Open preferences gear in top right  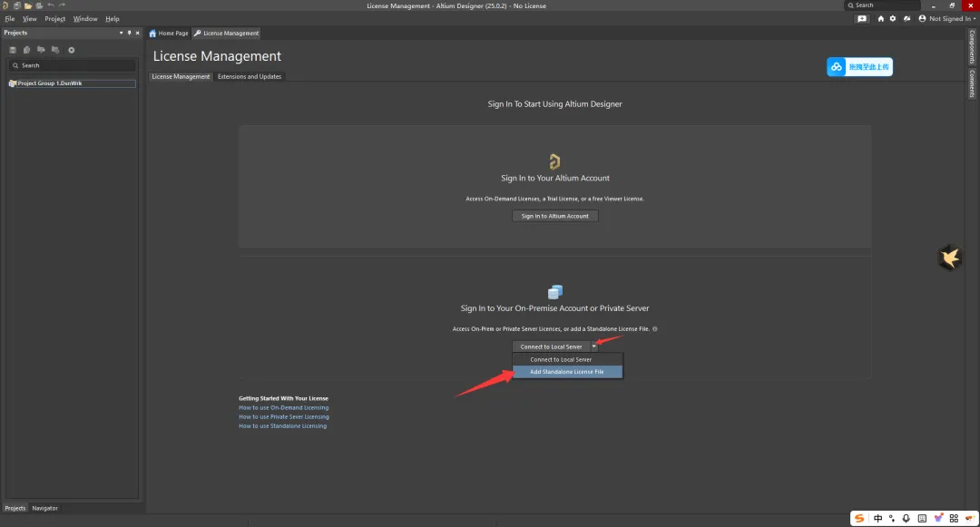coord(893,19)
